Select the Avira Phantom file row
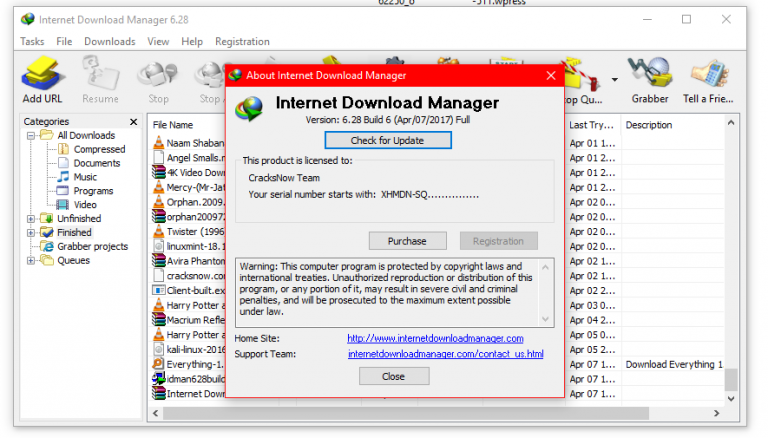 (189, 261)
